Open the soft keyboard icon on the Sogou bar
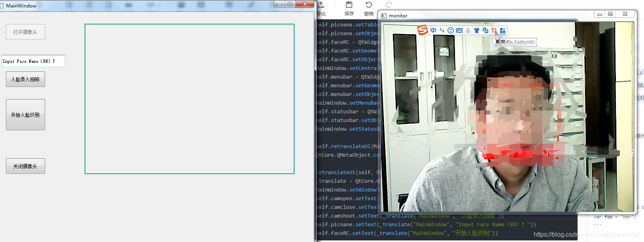Screen dimensions: 644x242 click(459, 30)
